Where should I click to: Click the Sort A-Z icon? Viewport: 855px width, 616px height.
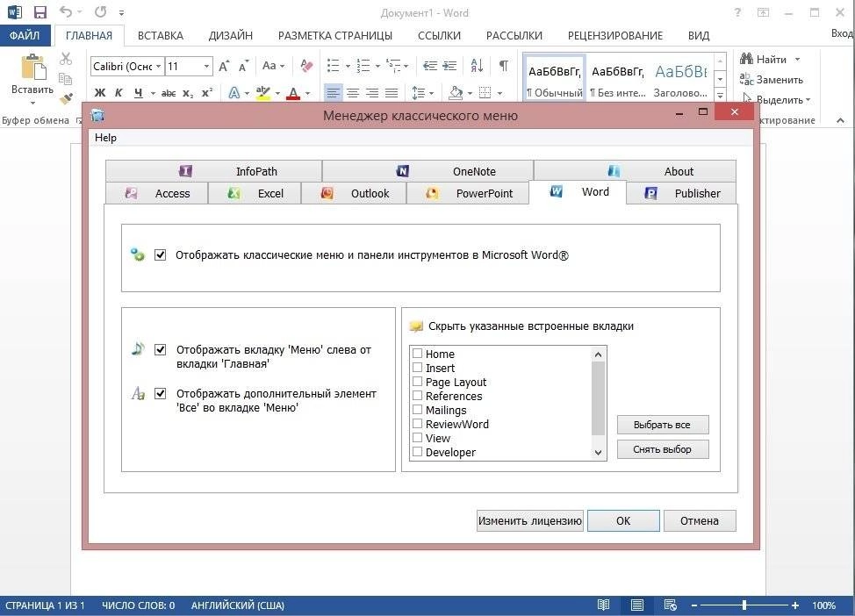coord(478,66)
